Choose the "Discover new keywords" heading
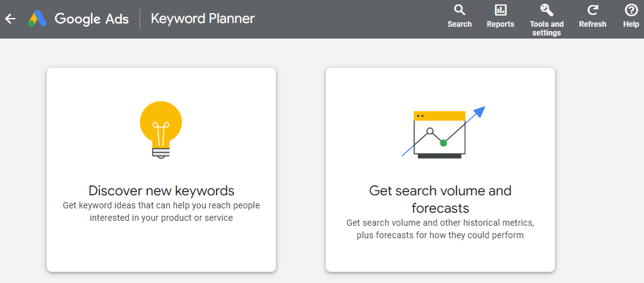The height and width of the screenshot is (283, 644). (x=161, y=190)
